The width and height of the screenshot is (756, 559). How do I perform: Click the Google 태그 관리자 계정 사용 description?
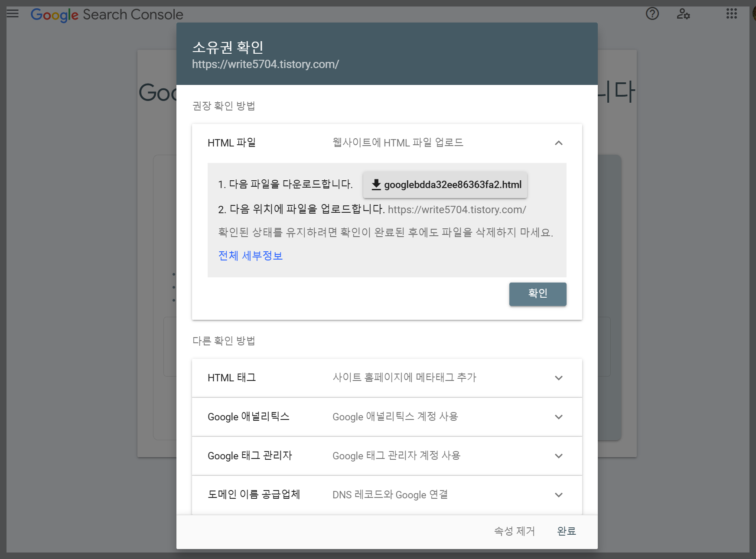(x=396, y=455)
